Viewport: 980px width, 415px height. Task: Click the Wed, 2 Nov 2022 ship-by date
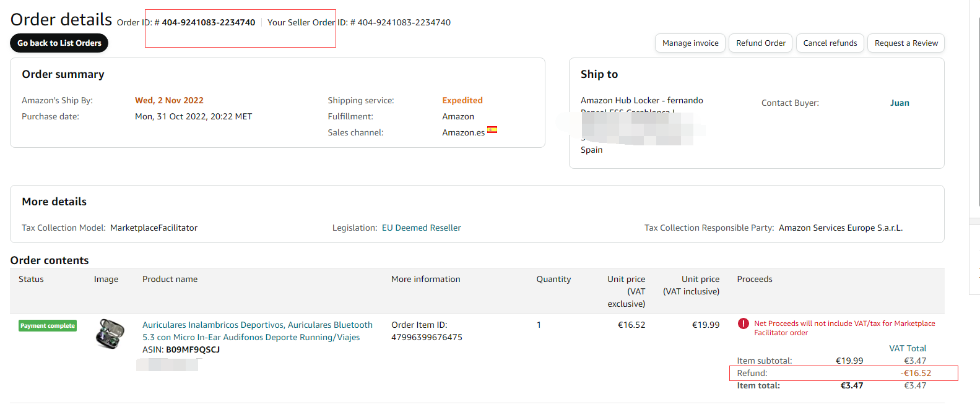pyautogui.click(x=169, y=101)
